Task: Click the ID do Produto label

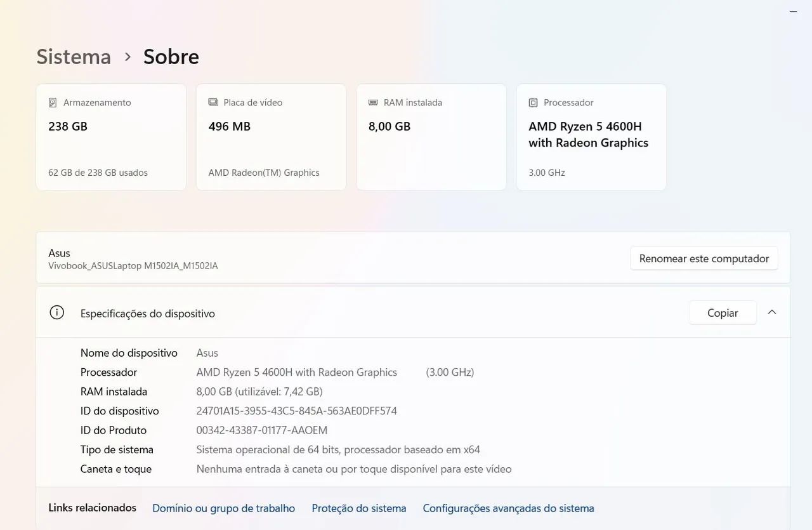Action: pos(114,430)
